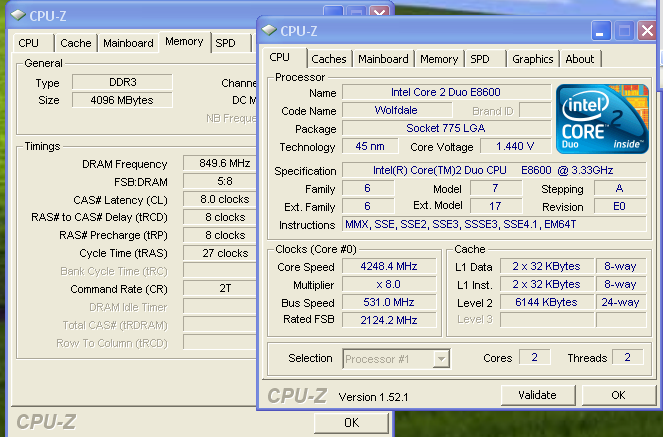Open the Cache tab in the background window

point(76,43)
